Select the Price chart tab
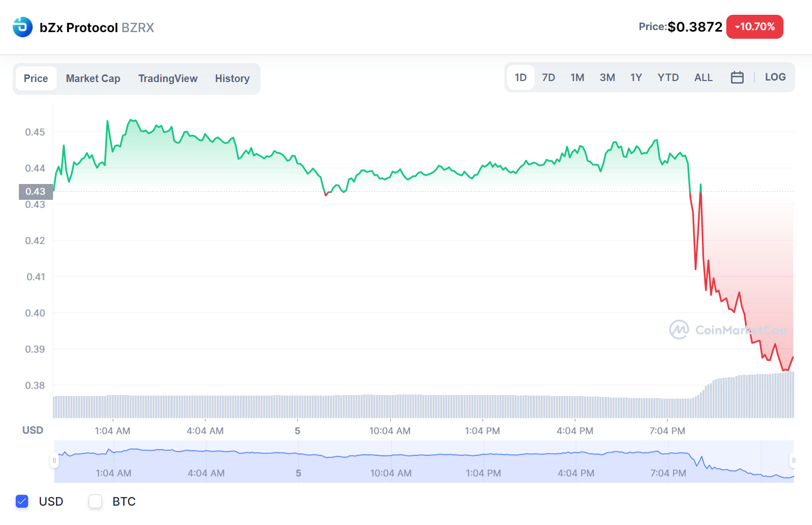 point(36,78)
